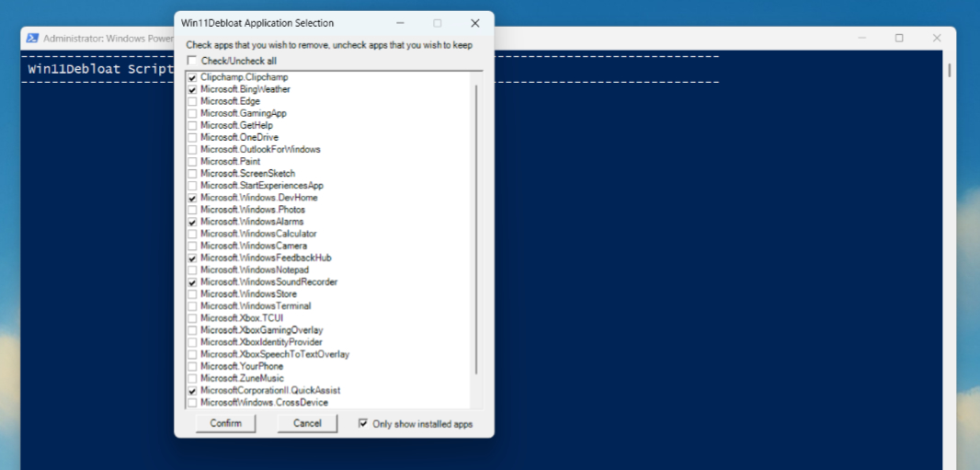
Task: Close the Administrator PowerShell window
Action: [936, 38]
